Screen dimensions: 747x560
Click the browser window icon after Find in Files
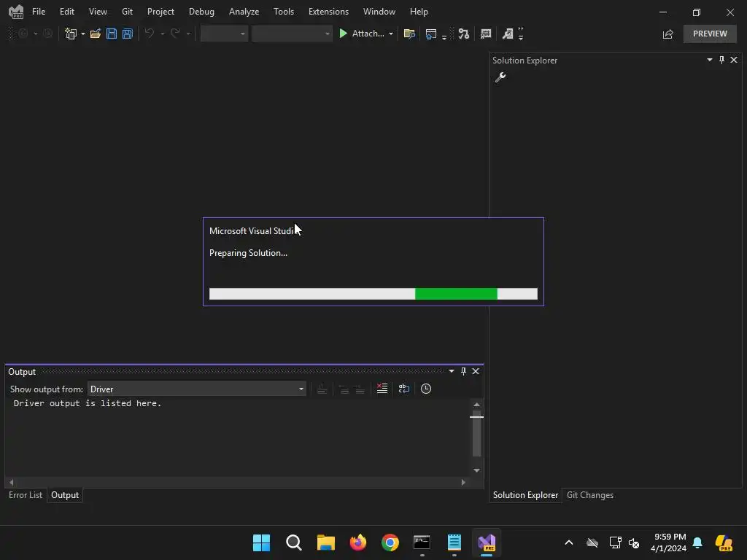431,34
